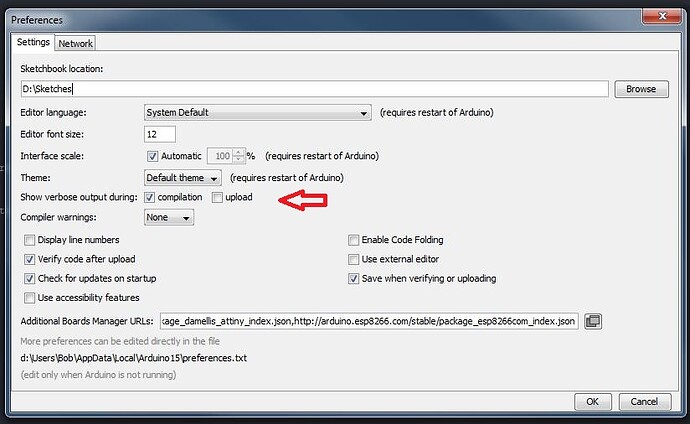
Task: Open the Editor language dropdown
Action: (x=257, y=113)
